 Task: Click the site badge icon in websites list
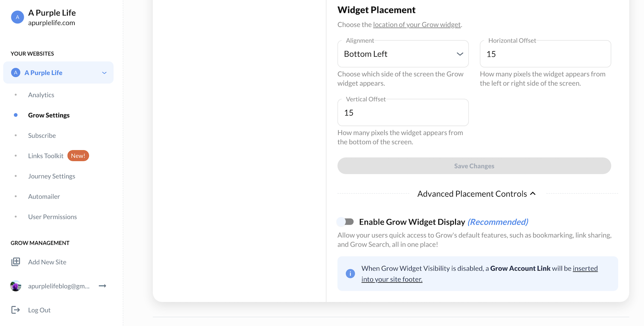point(16,73)
